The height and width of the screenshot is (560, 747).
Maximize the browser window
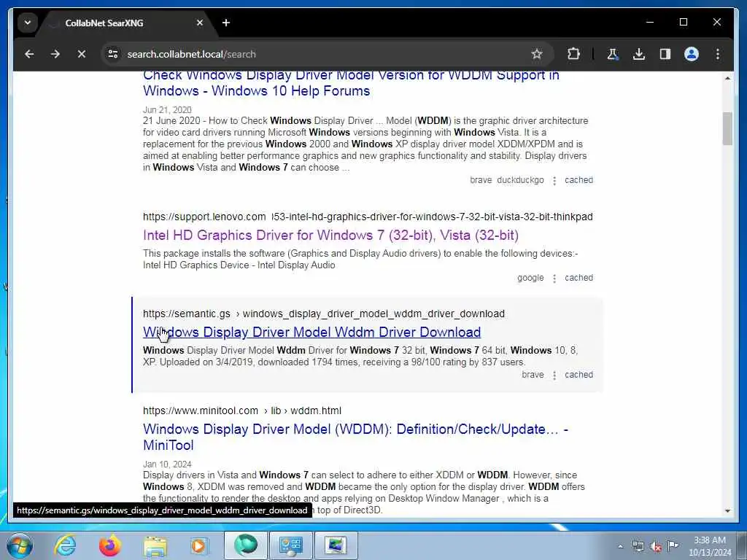(683, 22)
